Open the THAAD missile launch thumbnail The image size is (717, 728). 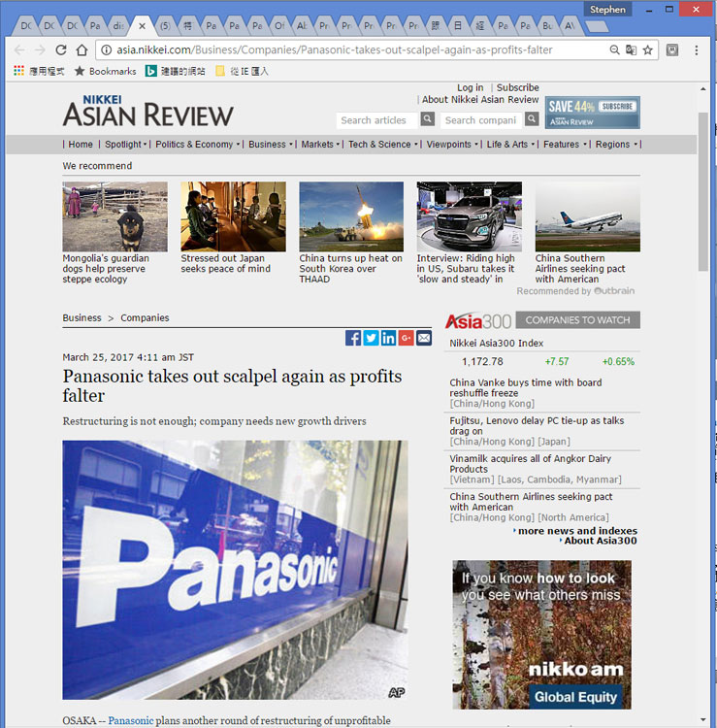(x=351, y=216)
